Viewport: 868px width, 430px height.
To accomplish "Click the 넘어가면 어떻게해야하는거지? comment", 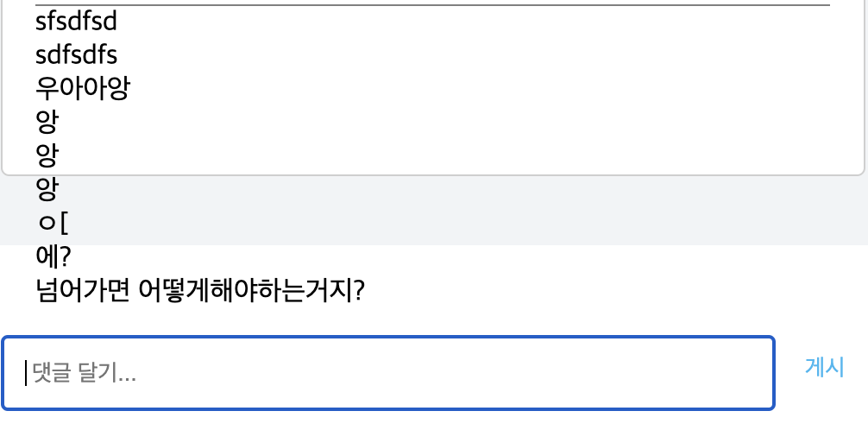I will (200, 290).
